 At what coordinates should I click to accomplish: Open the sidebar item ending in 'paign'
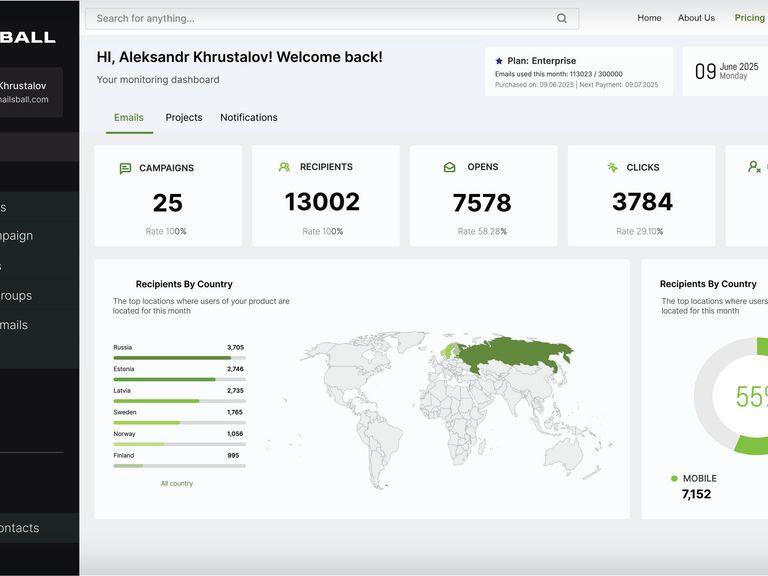coord(17,236)
